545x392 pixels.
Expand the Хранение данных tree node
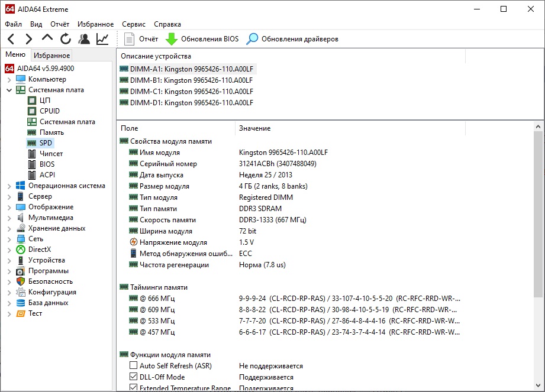coord(9,228)
